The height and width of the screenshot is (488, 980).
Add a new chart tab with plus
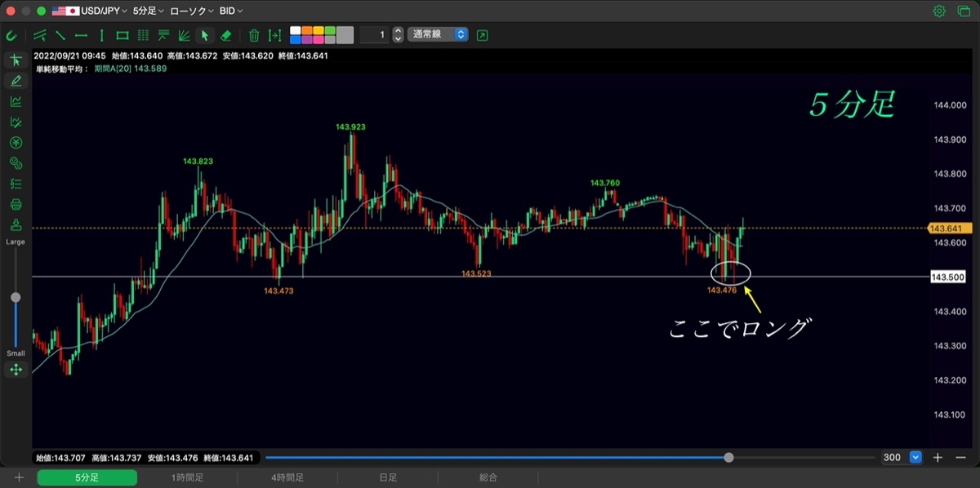pyautogui.click(x=19, y=477)
